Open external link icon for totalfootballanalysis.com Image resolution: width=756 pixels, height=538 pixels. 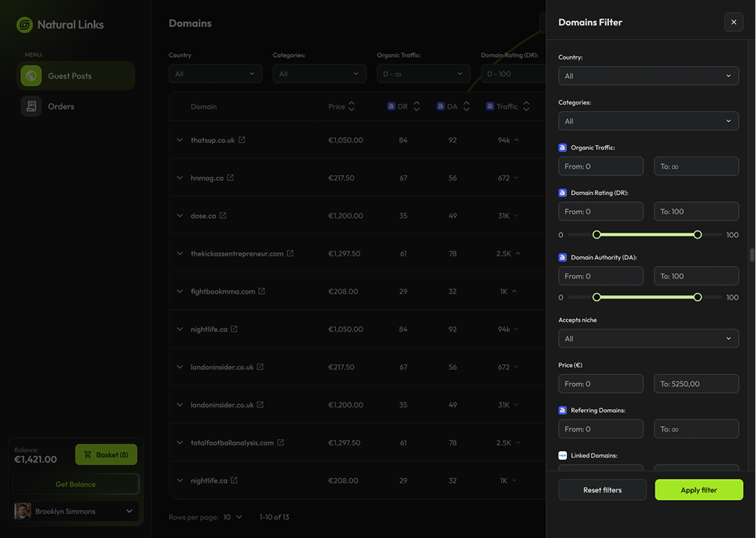click(281, 443)
